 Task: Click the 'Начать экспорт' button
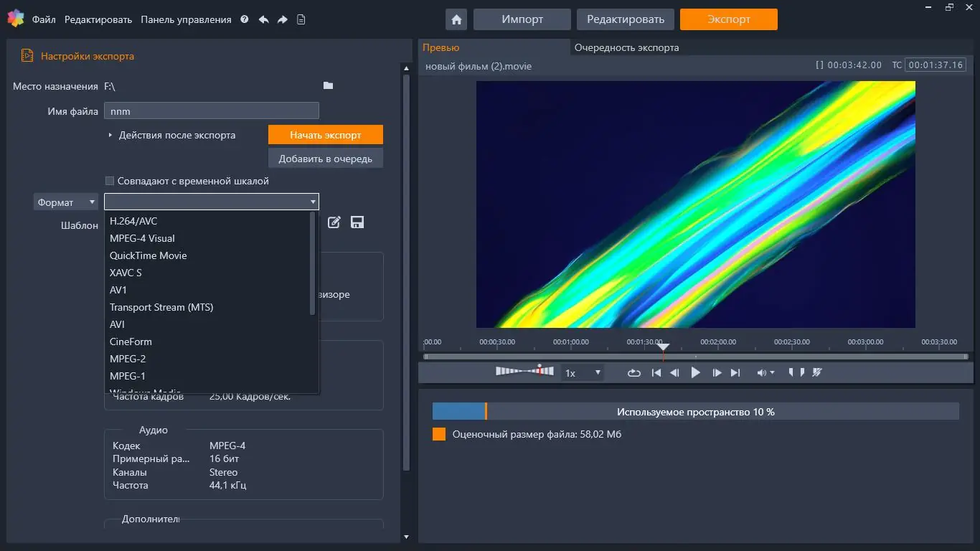coord(325,134)
